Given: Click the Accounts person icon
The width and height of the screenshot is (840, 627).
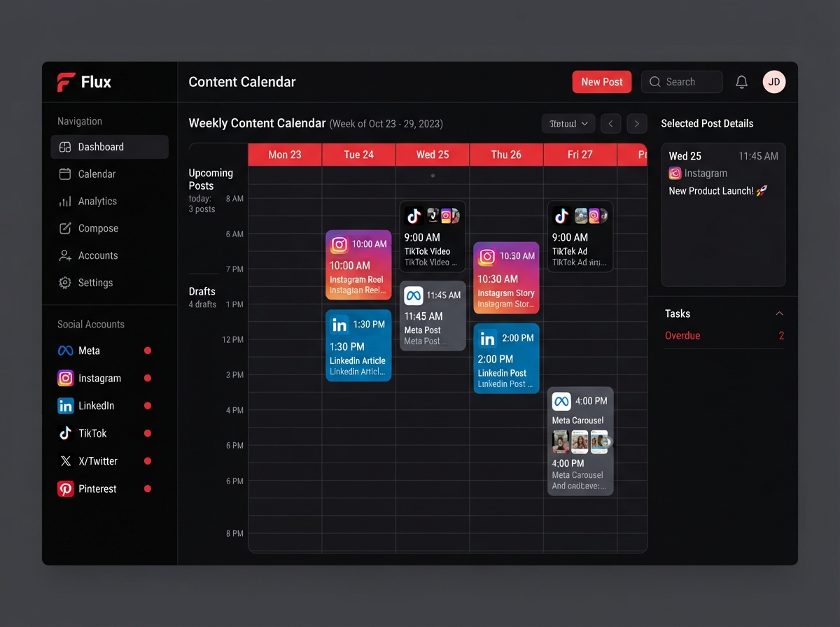Looking at the screenshot, I should pyautogui.click(x=65, y=256).
